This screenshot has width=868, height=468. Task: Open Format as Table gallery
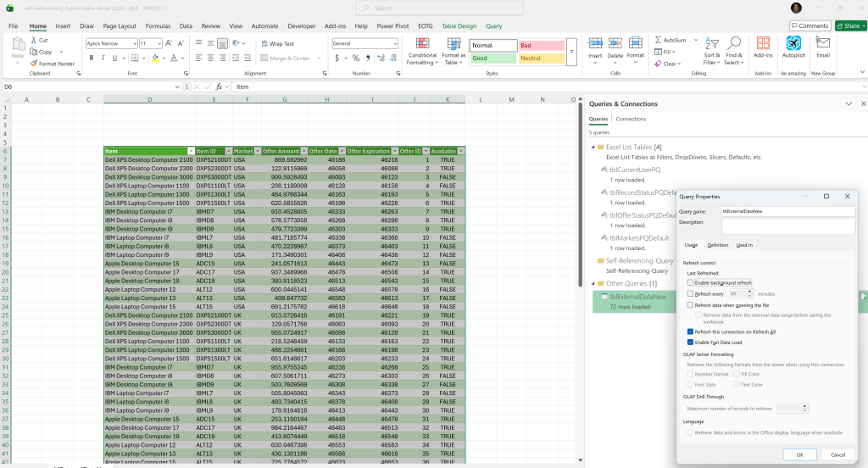tap(453, 52)
